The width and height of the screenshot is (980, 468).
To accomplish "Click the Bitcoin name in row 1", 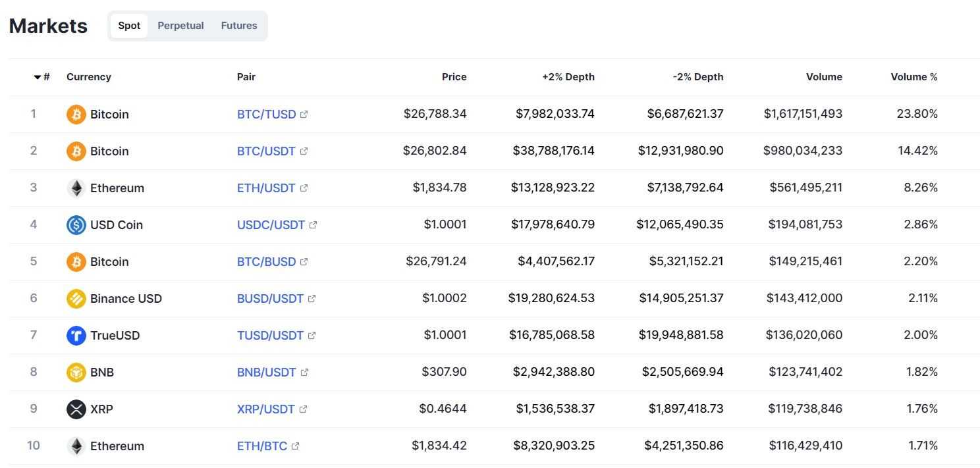I will (x=109, y=114).
